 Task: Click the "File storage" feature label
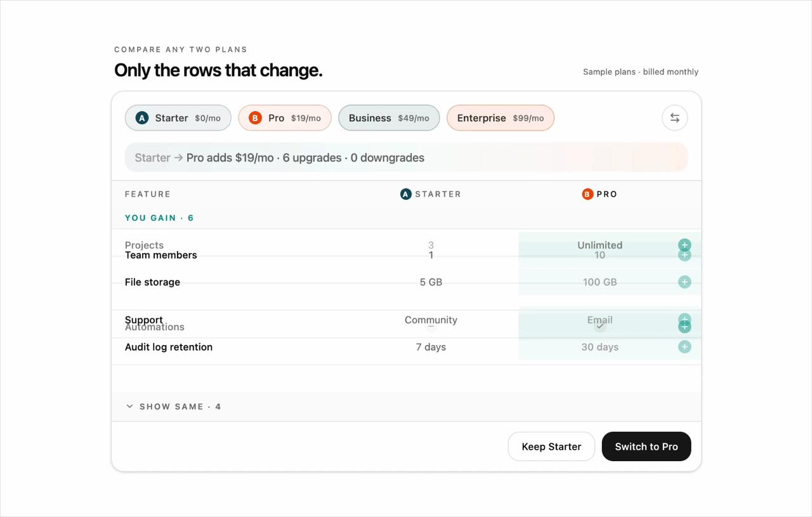152,282
